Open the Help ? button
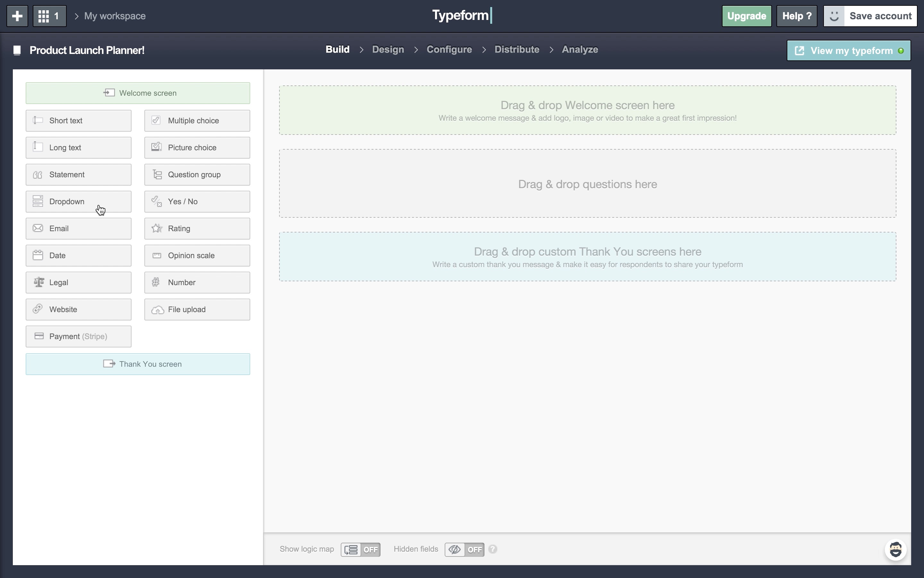Image resolution: width=924 pixels, height=578 pixels. tap(797, 16)
